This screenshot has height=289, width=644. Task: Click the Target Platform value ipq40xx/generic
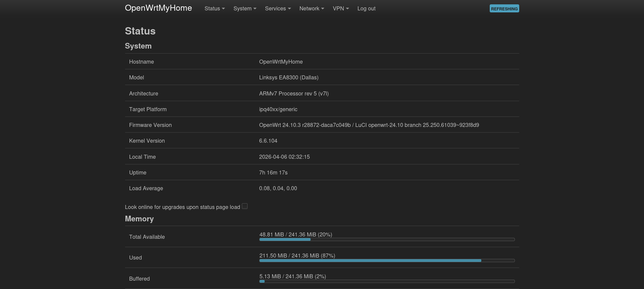(x=278, y=109)
